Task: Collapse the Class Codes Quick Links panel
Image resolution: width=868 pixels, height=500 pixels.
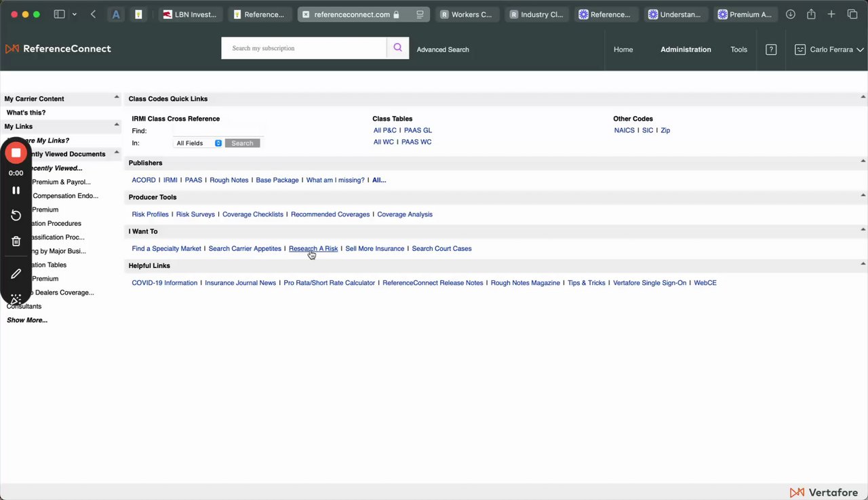Action: [x=863, y=98]
